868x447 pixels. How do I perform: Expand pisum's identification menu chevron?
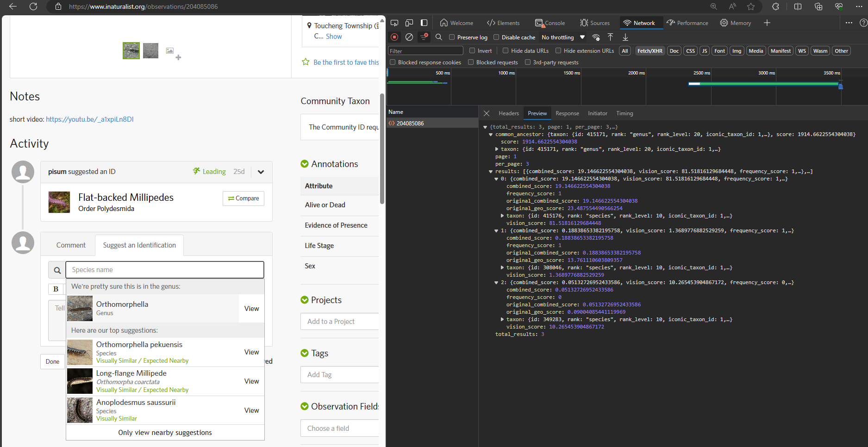pyautogui.click(x=261, y=172)
